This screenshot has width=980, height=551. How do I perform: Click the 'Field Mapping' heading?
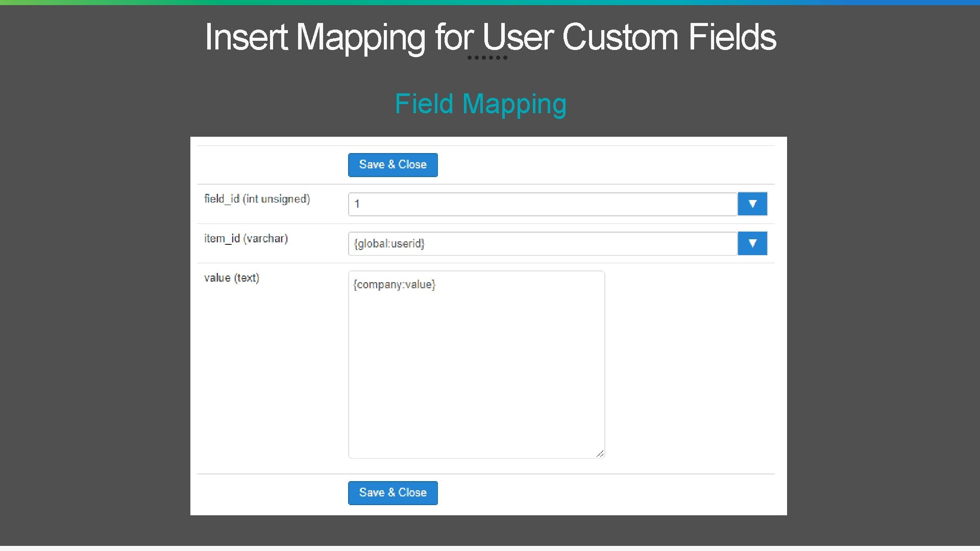pyautogui.click(x=481, y=104)
